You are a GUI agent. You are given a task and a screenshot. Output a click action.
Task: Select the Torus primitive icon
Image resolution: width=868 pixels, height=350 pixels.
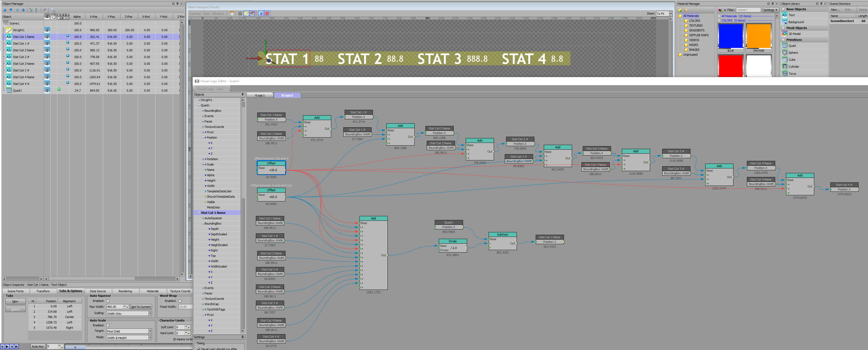click(784, 74)
